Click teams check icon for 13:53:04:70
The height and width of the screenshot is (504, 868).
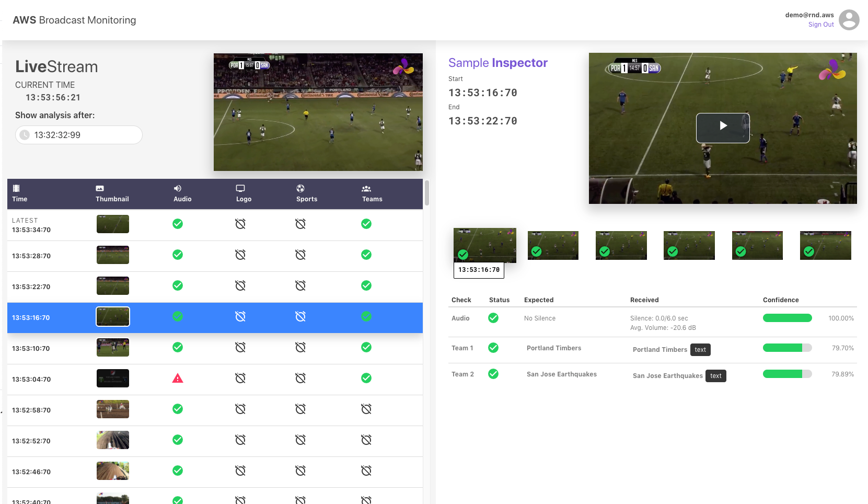coord(366,378)
